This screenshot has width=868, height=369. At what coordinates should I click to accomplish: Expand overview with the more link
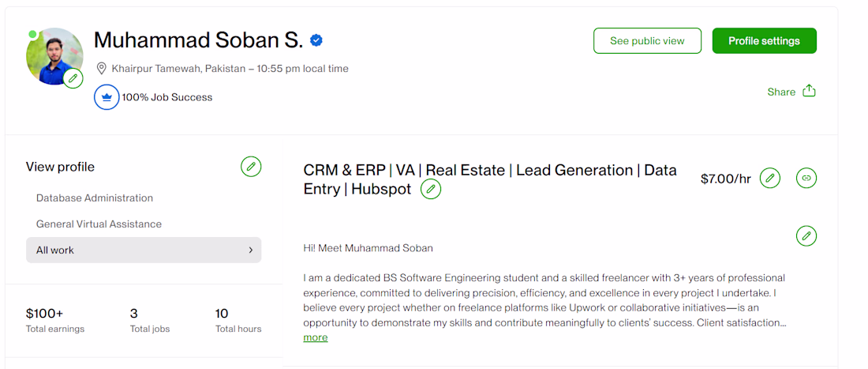[315, 337]
